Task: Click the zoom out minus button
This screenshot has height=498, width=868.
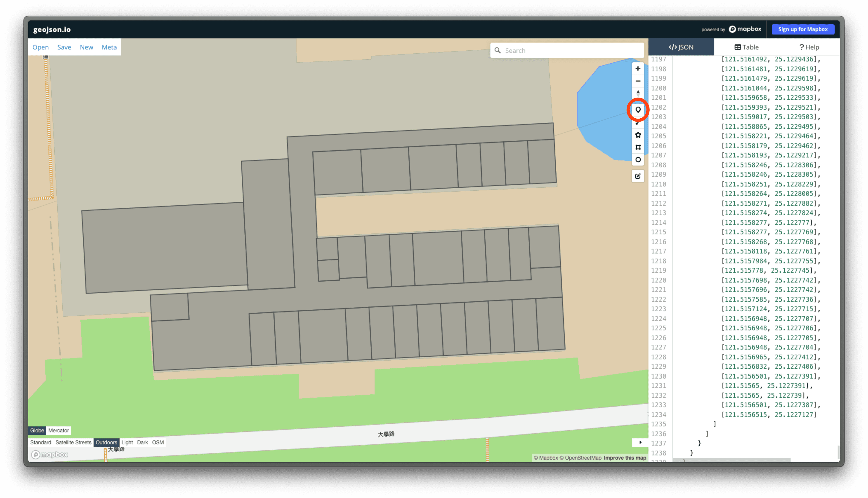Action: coord(638,81)
